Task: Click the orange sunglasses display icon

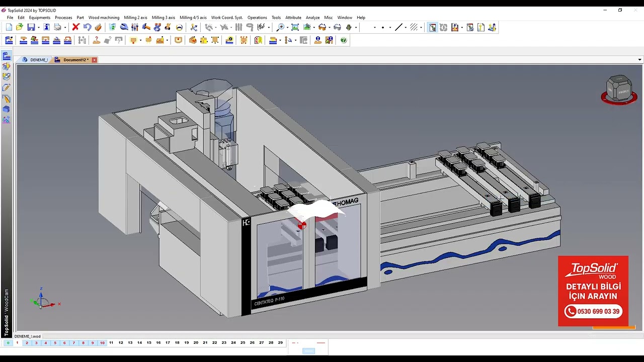Action: (x=322, y=27)
